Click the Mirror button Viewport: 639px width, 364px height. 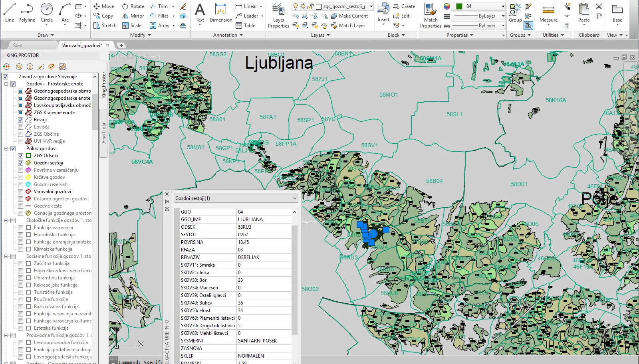(x=133, y=16)
